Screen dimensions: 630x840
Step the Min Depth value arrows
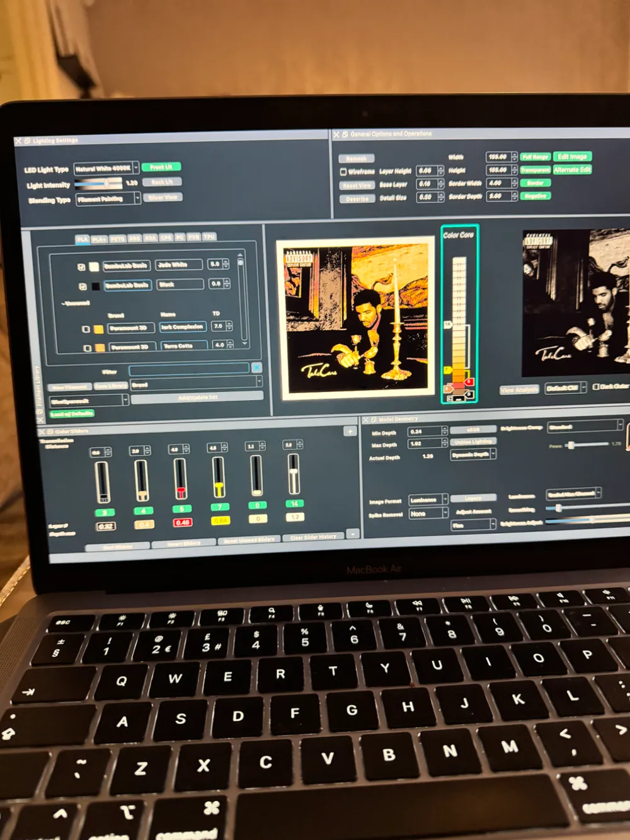444,432
